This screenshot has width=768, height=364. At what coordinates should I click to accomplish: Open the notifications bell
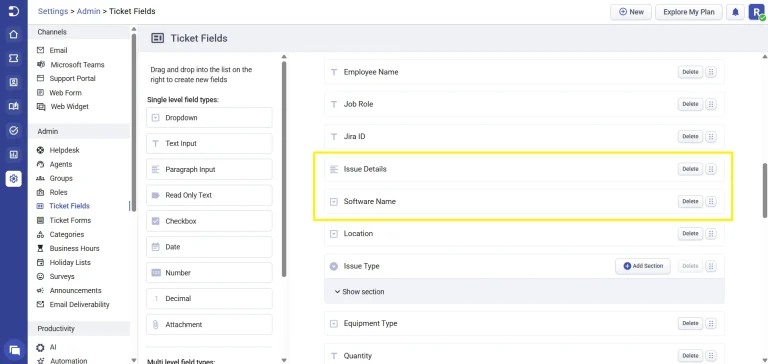[x=735, y=12]
